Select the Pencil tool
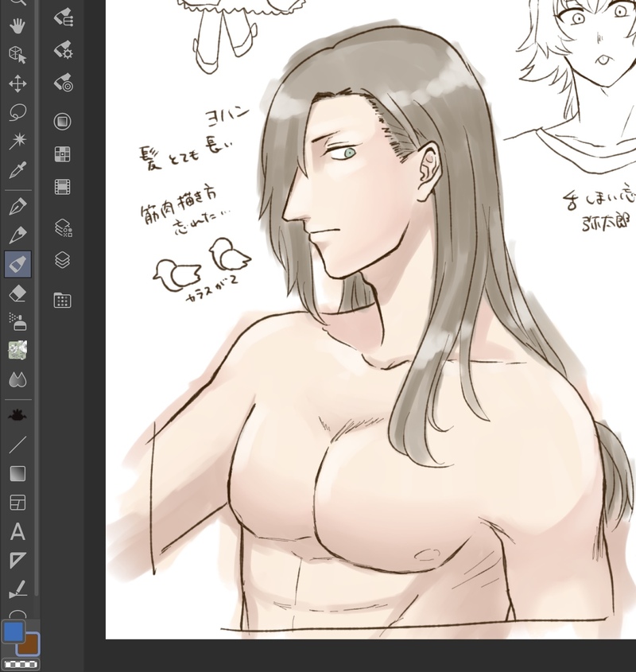The height and width of the screenshot is (672, 636). coord(17,235)
